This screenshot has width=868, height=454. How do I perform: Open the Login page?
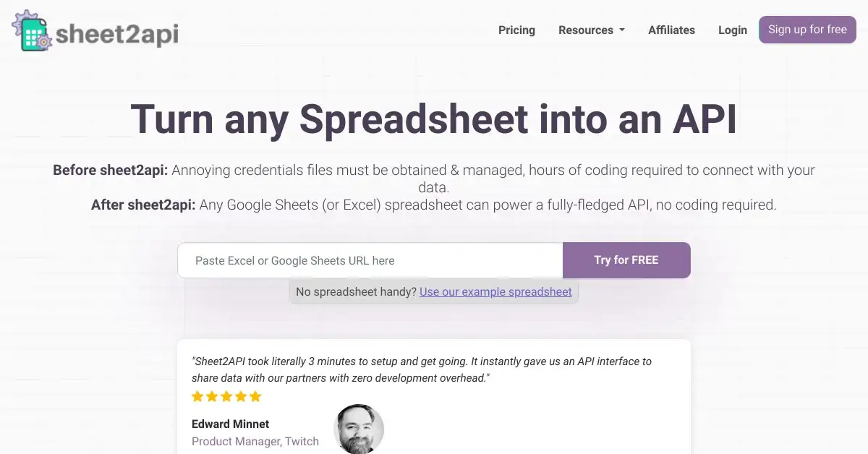click(x=732, y=30)
